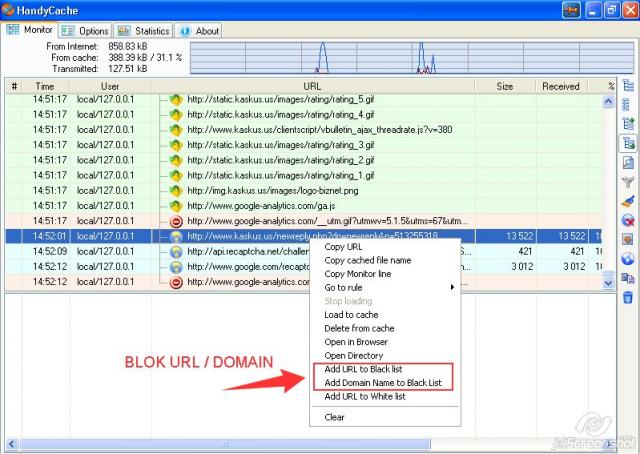Click the orange pin button in the title bar
640x454 pixels.
[571, 10]
